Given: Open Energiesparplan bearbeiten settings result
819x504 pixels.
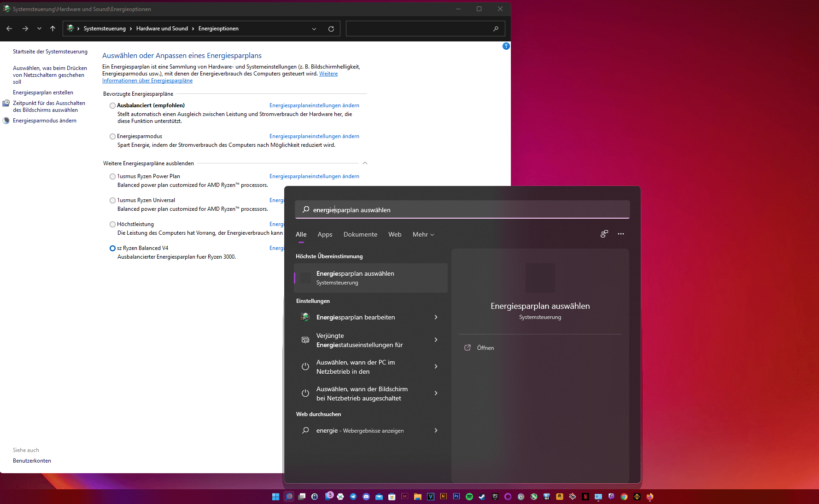Looking at the screenshot, I should click(371, 317).
